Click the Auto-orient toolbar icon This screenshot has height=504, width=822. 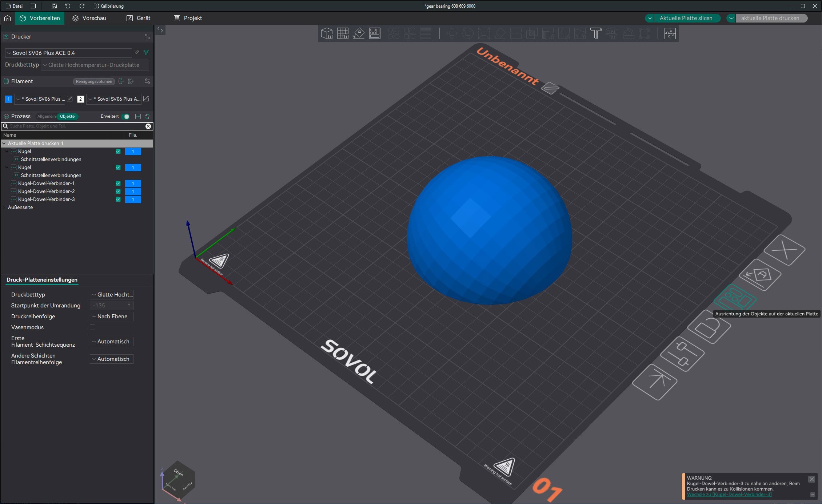pos(359,33)
